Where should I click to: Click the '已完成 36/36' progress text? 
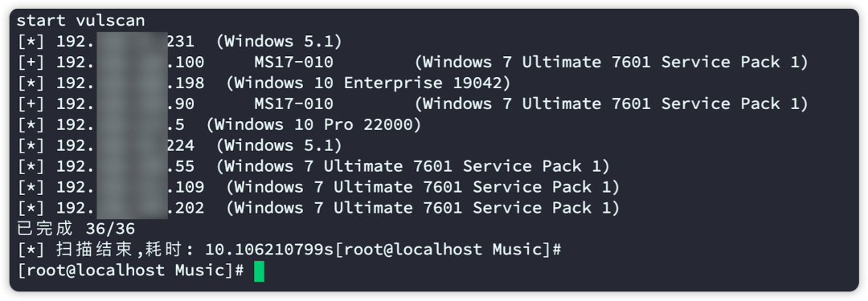tap(76, 229)
